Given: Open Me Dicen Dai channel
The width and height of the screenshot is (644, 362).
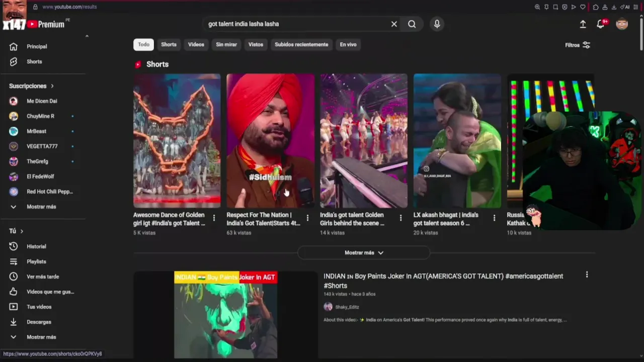Looking at the screenshot, I should (43, 101).
